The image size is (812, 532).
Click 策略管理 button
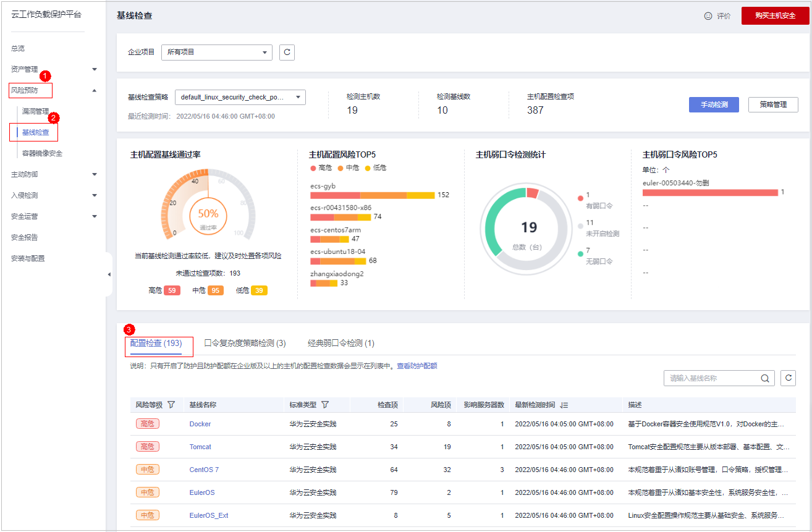tap(773, 104)
